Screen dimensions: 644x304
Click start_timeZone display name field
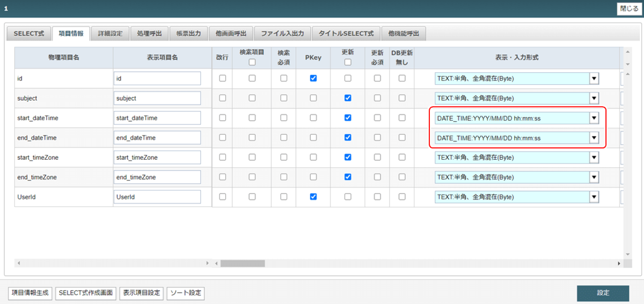pyautogui.click(x=157, y=158)
